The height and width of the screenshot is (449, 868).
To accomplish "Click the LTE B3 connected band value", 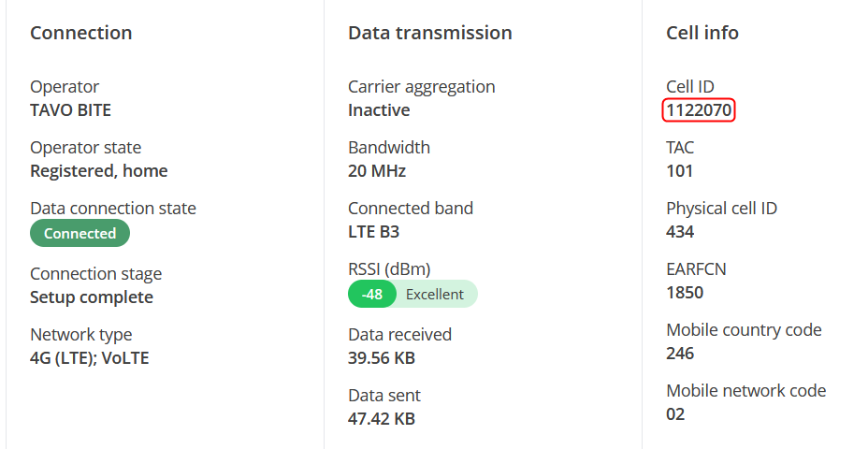I will (x=373, y=232).
